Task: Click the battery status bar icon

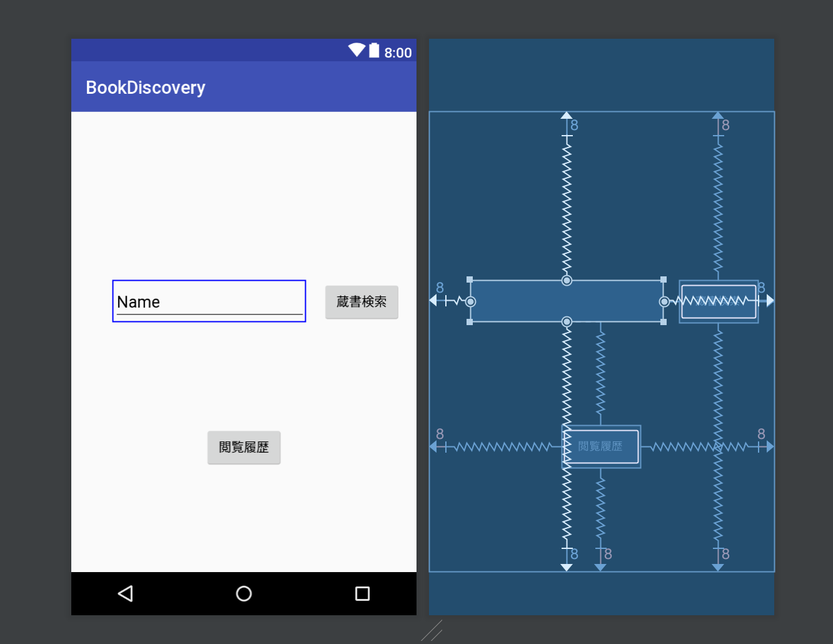Action: (x=374, y=50)
